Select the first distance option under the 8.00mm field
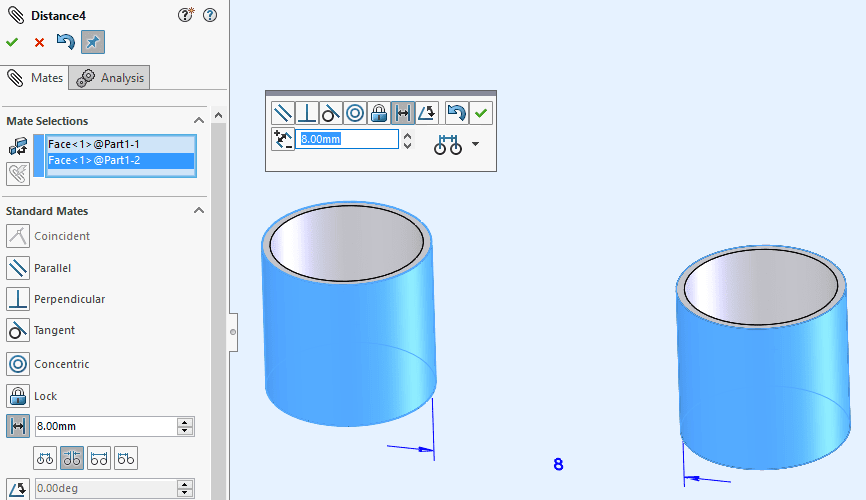 tap(45, 459)
